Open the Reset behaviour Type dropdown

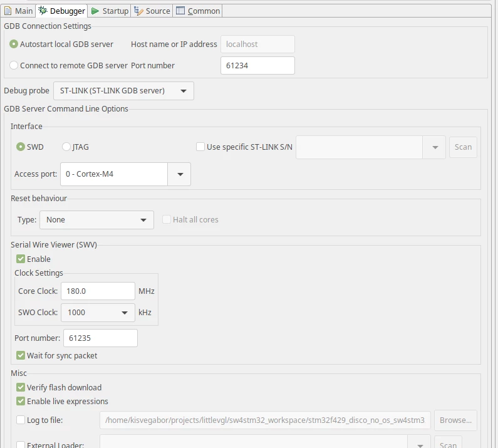(96, 220)
